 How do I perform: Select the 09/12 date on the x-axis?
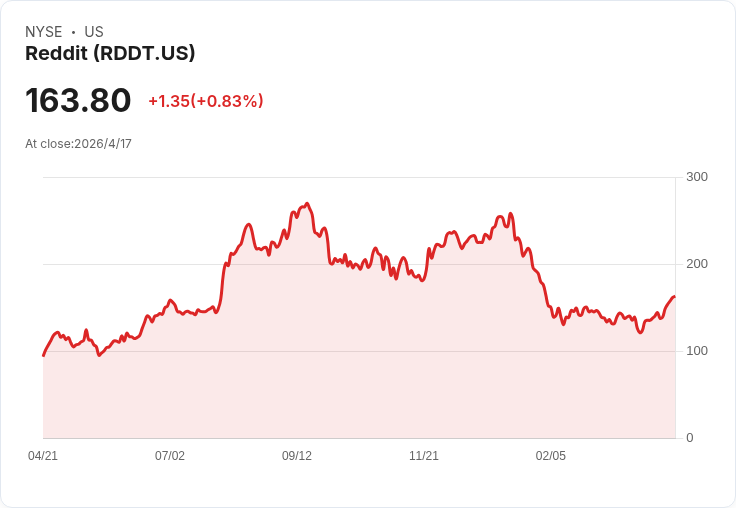(297, 456)
